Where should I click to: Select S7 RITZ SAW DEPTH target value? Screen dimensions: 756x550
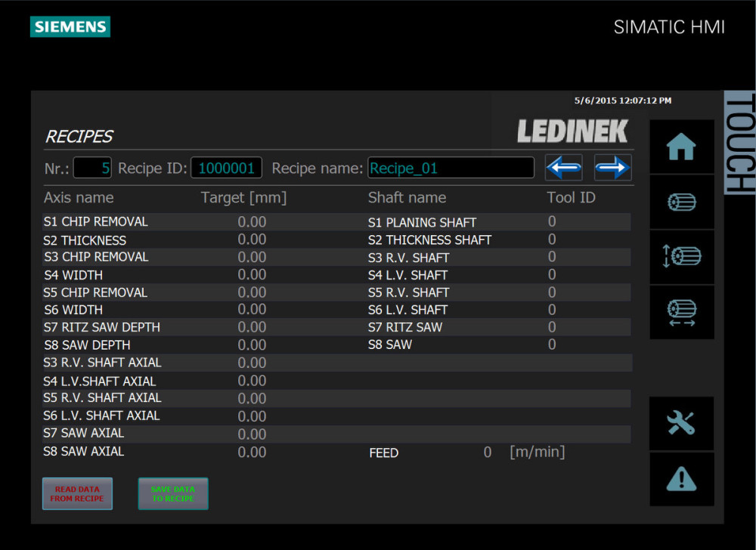(x=252, y=327)
